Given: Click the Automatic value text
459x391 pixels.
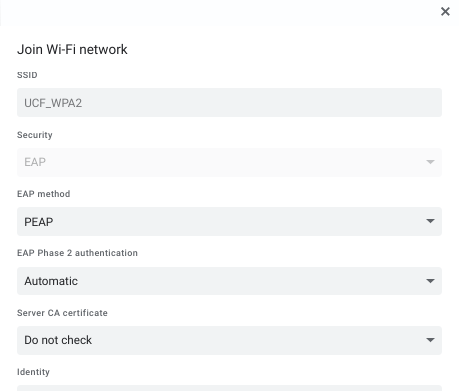Looking at the screenshot, I should pos(51,281).
